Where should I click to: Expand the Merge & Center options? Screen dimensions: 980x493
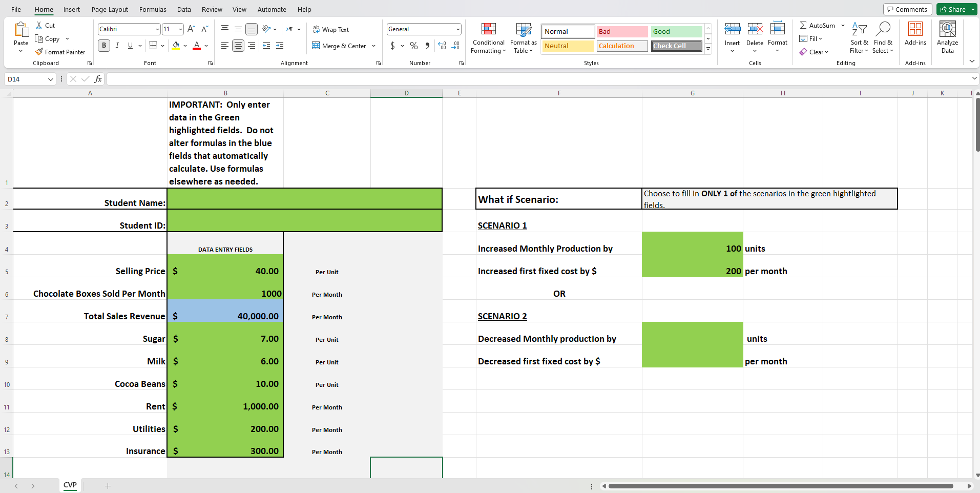374,46
